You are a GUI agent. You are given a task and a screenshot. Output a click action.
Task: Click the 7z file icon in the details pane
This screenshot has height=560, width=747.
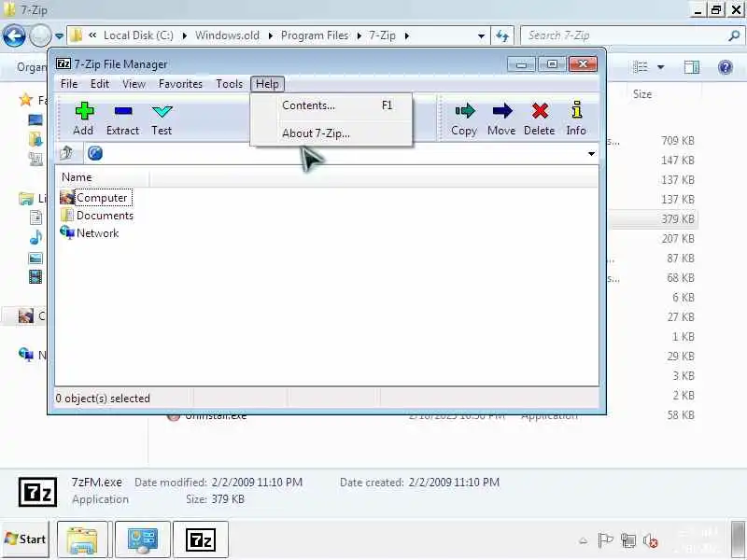pyautogui.click(x=37, y=492)
